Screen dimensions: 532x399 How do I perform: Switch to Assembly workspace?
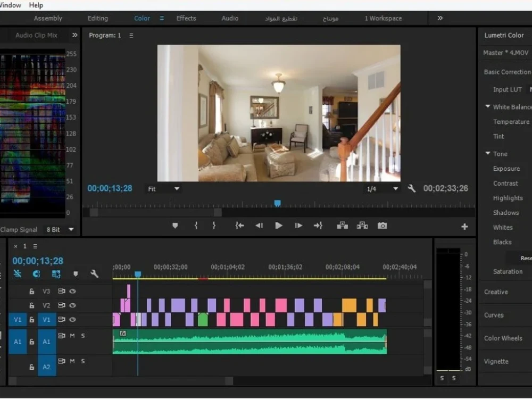point(48,18)
